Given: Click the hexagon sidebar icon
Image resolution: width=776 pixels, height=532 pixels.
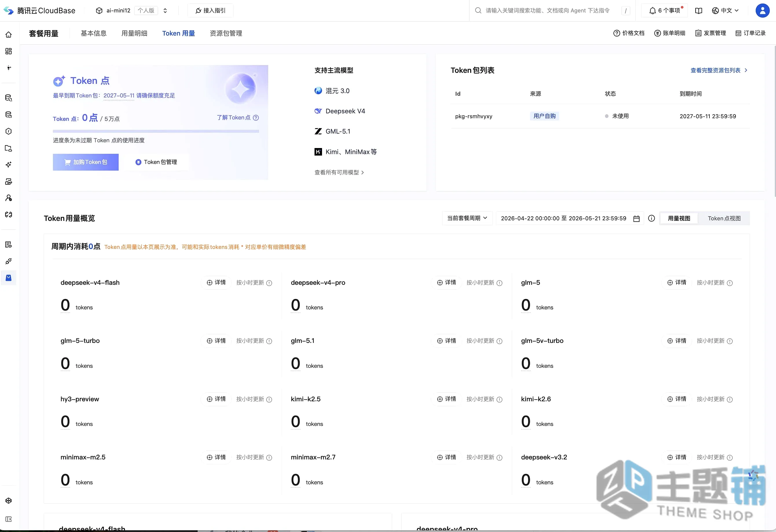Looking at the screenshot, I should [x=9, y=131].
